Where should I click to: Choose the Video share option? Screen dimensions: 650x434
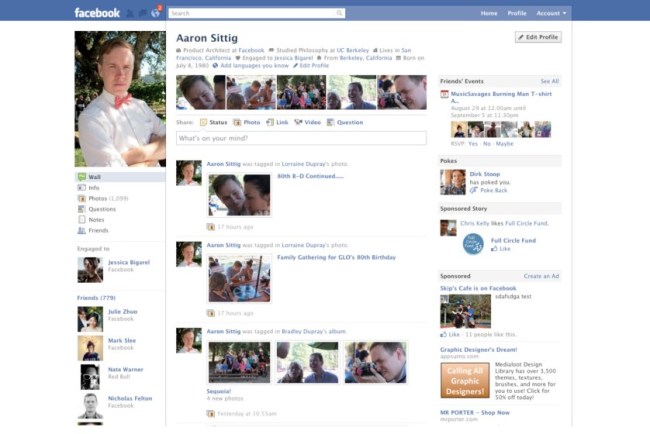click(308, 122)
